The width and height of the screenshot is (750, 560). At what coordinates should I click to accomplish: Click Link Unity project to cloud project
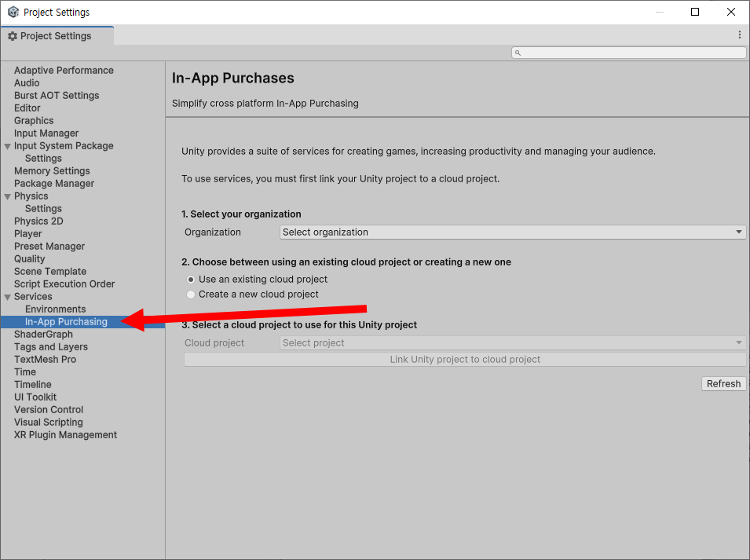pos(465,360)
